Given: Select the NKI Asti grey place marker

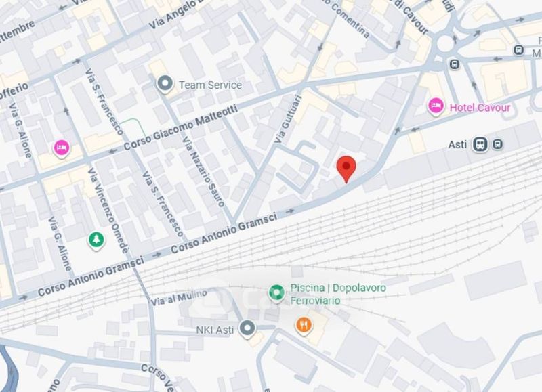Looking at the screenshot, I should pyautogui.click(x=247, y=328).
